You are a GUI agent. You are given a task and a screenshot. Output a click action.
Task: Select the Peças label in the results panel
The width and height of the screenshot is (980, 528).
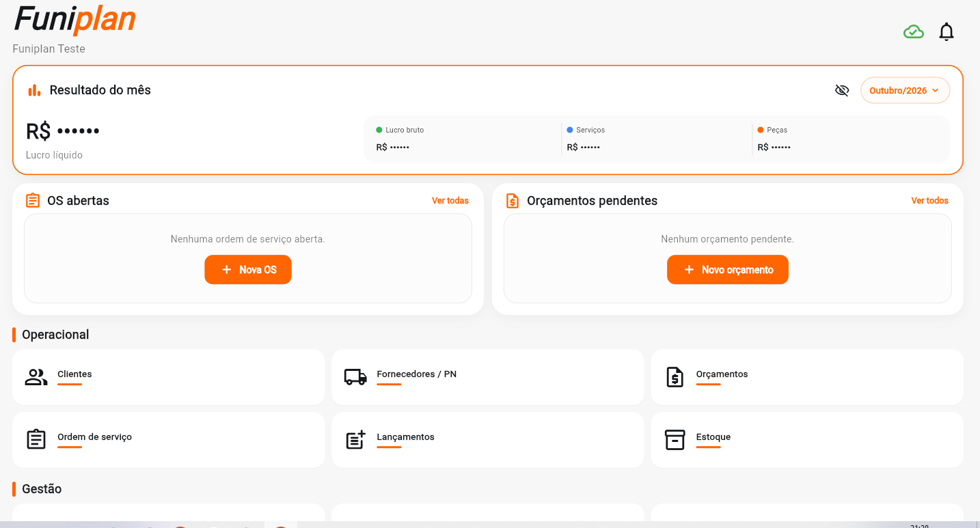777,130
